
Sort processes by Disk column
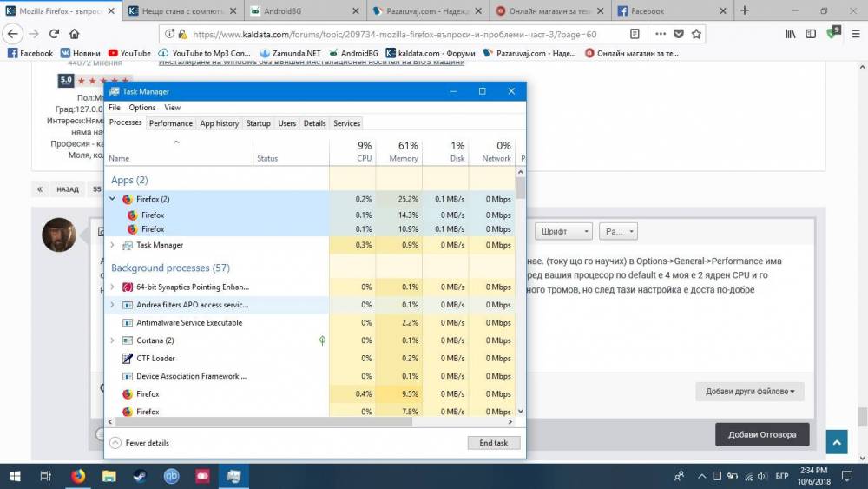tap(445, 152)
